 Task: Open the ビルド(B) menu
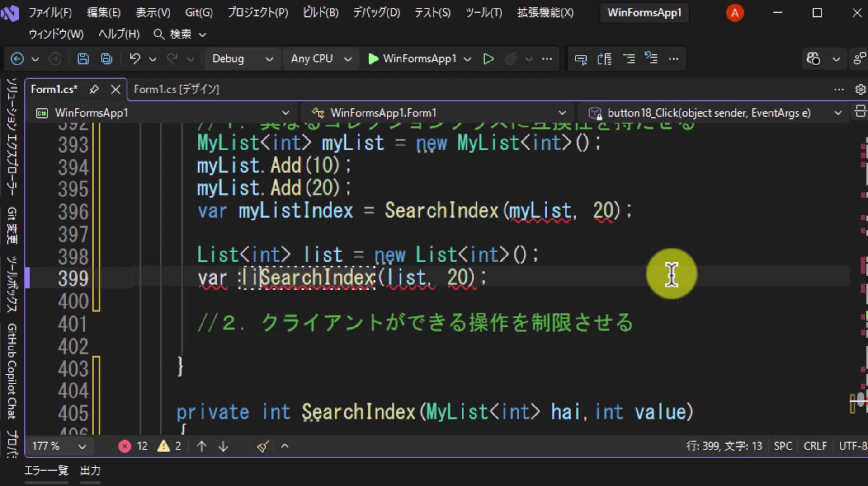pos(321,13)
